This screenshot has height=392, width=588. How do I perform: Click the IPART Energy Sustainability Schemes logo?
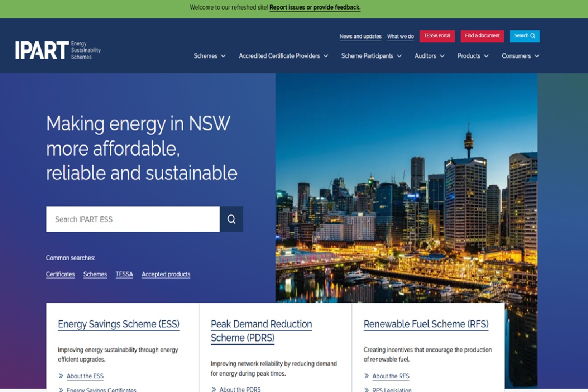point(58,50)
